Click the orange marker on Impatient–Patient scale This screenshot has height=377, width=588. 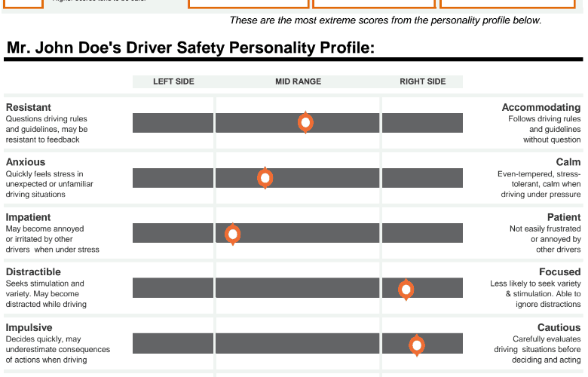point(233,234)
